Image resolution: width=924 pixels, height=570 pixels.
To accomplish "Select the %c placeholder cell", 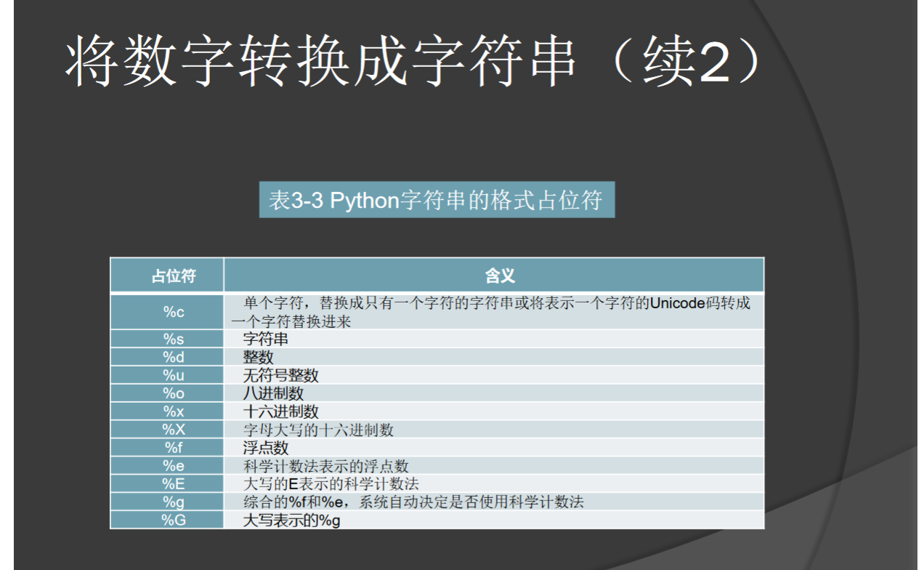I will pos(167,312).
